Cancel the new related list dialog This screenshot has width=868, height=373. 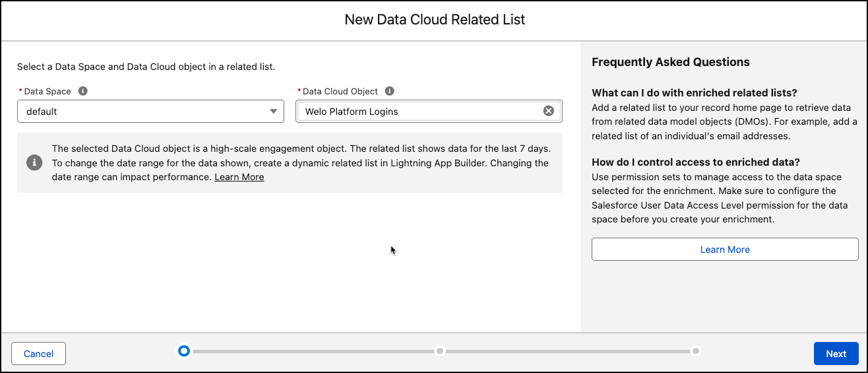coord(38,354)
